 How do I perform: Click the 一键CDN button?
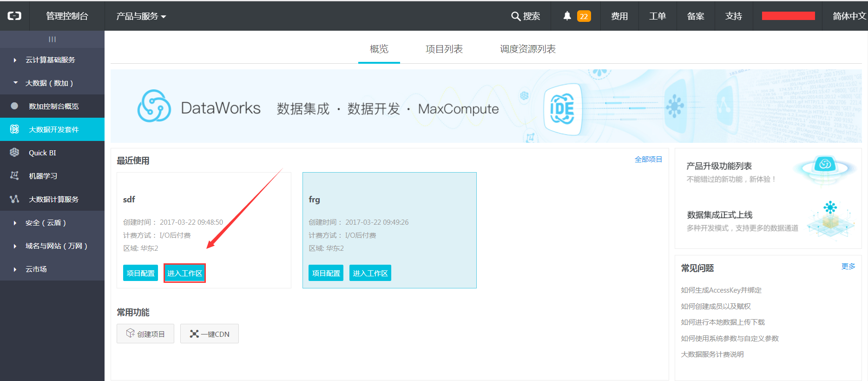210,334
